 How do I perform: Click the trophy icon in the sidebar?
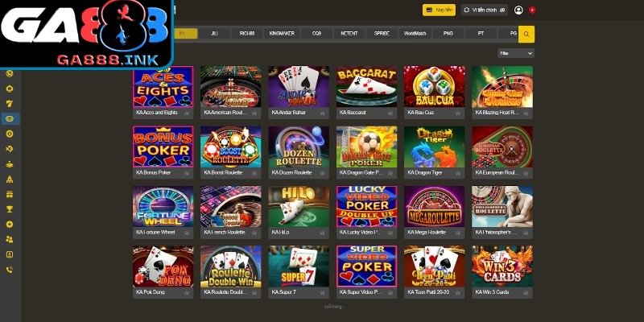[x=10, y=209]
